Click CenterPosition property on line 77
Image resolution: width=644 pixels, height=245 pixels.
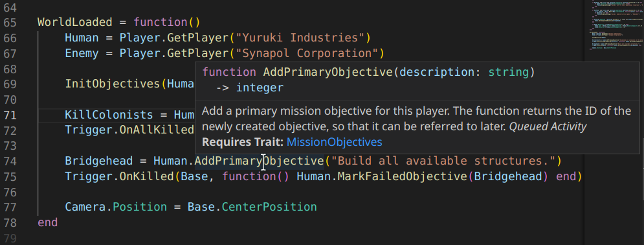(x=269, y=207)
